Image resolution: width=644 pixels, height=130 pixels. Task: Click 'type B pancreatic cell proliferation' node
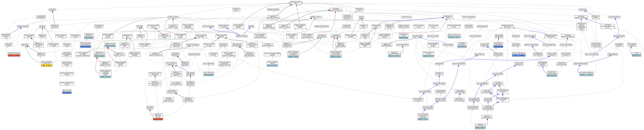[85, 45]
